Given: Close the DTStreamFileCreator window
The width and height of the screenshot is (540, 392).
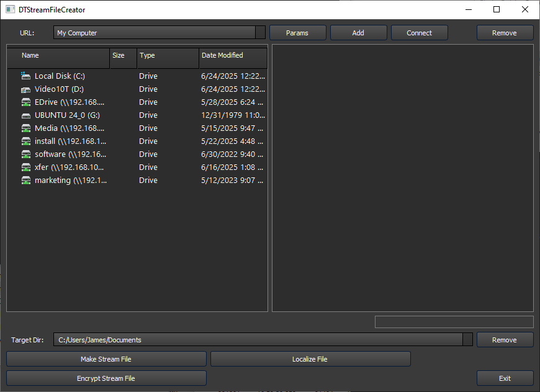Looking at the screenshot, I should click(525, 9).
